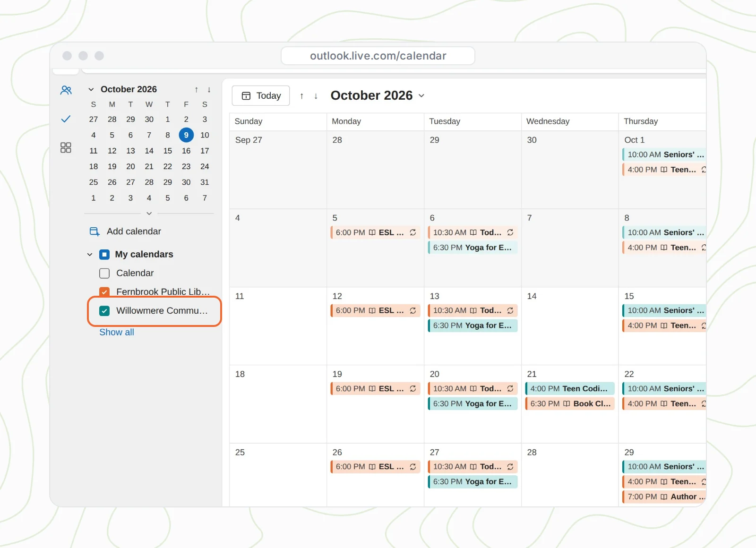Click book icon on Oct 29 Author event
Image resolution: width=756 pixels, height=548 pixels.
coord(664,497)
